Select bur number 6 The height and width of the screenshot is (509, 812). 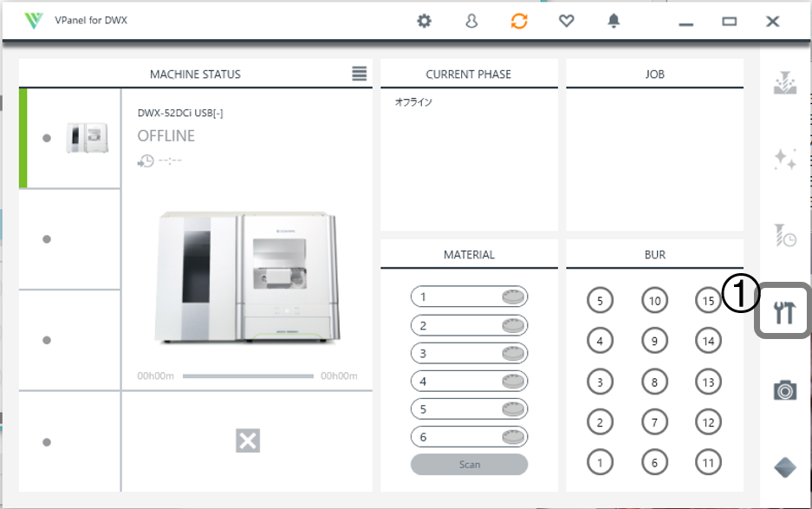pos(654,462)
